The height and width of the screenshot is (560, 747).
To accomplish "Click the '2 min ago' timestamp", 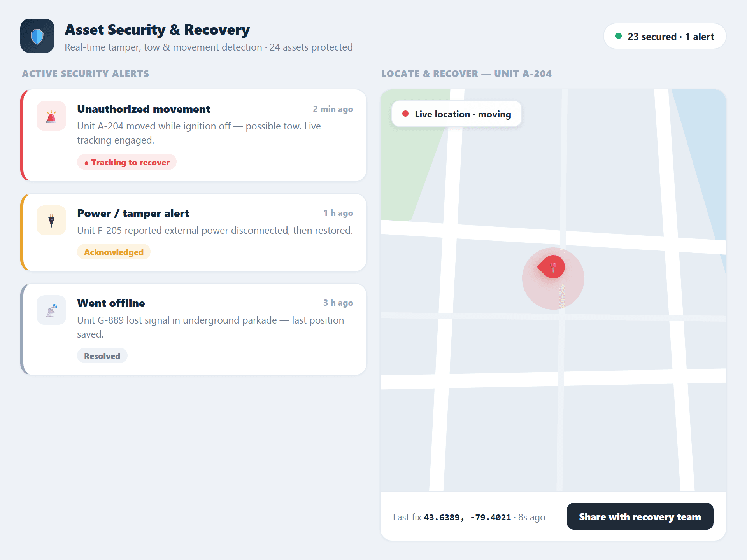I will pos(333,109).
